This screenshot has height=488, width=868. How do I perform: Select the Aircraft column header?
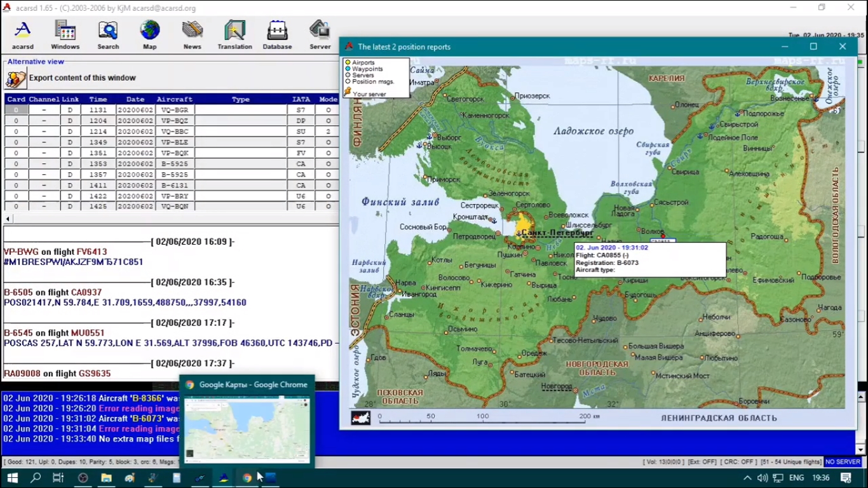pyautogui.click(x=174, y=99)
